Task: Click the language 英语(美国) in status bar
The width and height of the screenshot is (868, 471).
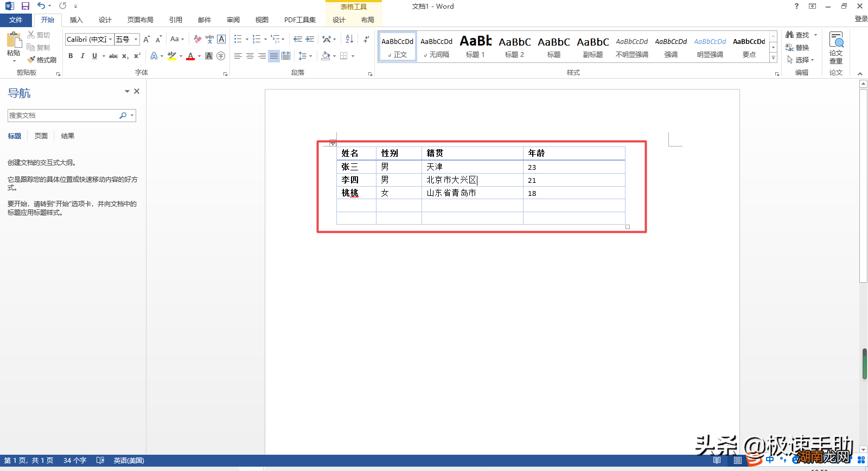Action: 129,460
